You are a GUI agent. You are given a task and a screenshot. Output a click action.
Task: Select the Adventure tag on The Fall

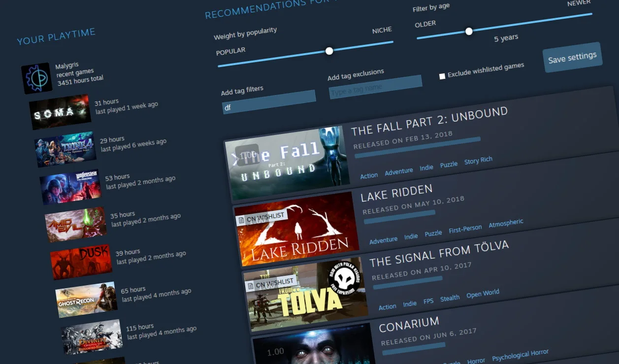click(399, 171)
